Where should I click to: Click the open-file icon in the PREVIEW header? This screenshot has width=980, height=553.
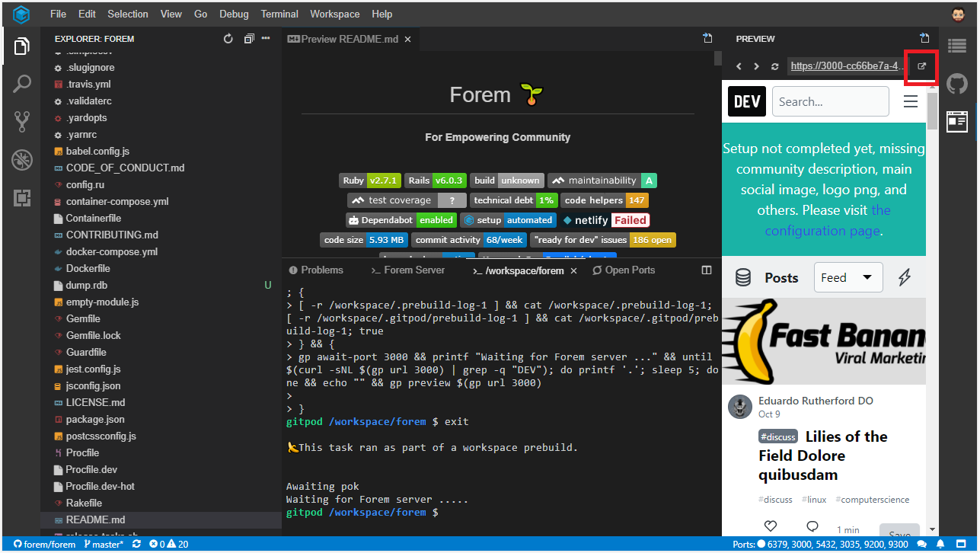pos(925,38)
